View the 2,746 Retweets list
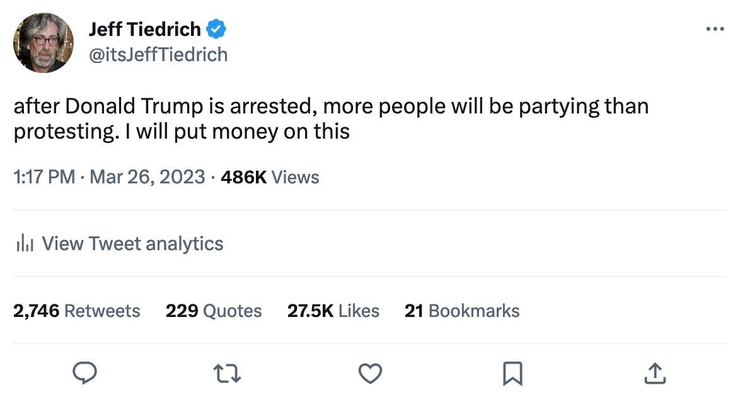Viewport: 740px width, 397px height. (x=76, y=311)
